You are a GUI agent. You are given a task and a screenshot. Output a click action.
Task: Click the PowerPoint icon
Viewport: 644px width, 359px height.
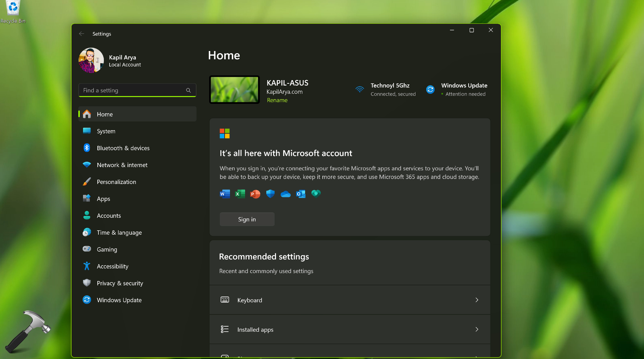255,194
